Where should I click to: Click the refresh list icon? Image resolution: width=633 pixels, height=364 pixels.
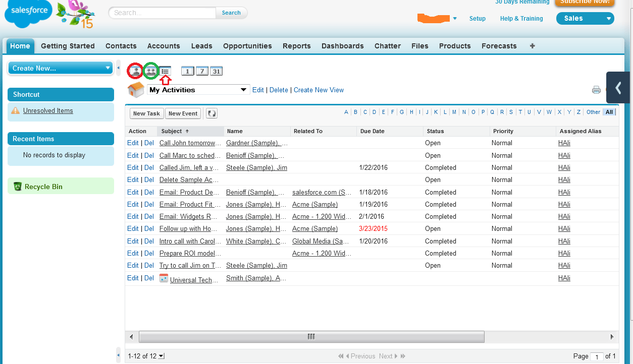click(212, 113)
